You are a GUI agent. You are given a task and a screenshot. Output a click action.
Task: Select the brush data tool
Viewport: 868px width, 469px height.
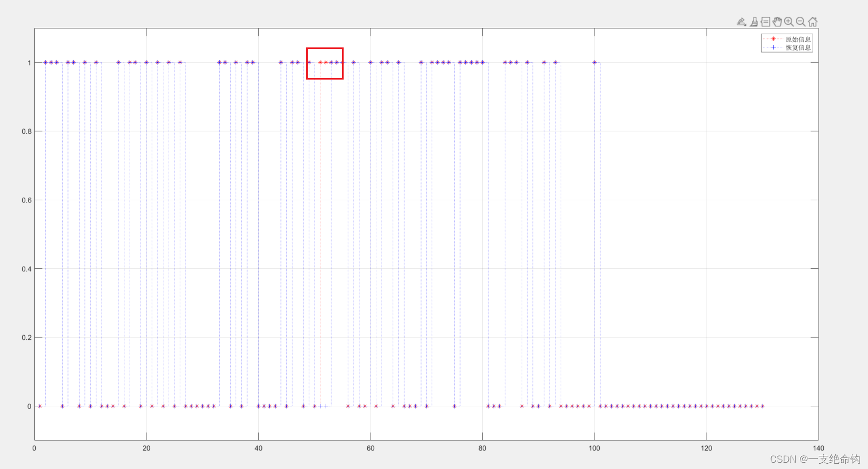pyautogui.click(x=754, y=22)
